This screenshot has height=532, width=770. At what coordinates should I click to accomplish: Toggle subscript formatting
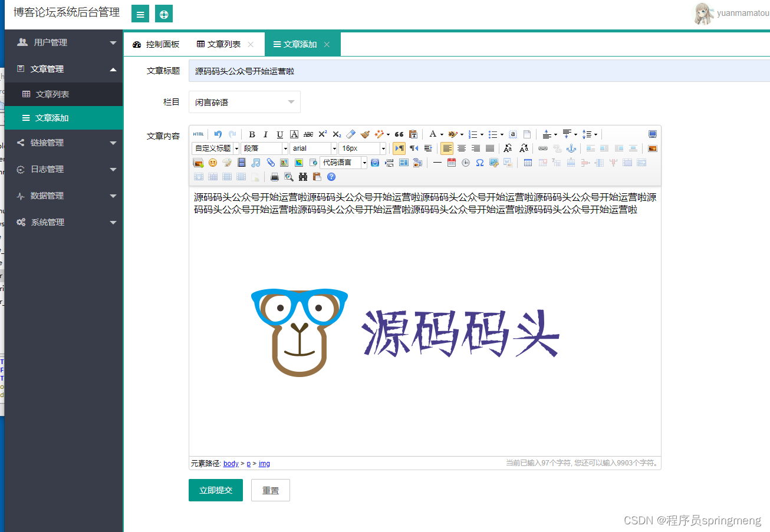click(337, 134)
